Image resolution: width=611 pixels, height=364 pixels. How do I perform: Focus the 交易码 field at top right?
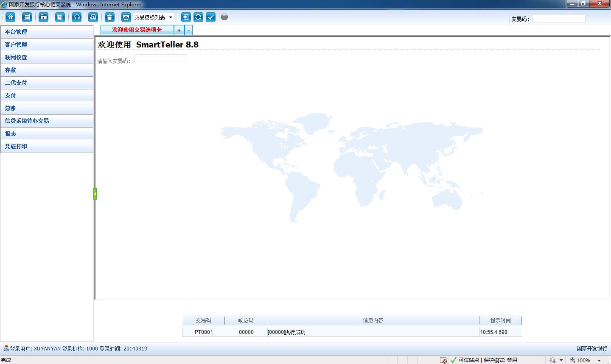coord(559,18)
